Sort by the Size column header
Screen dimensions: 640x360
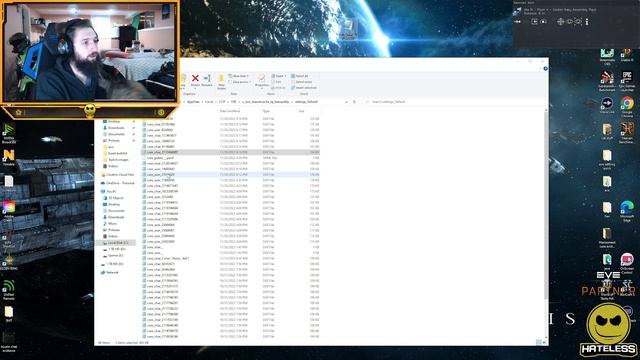pos(302,111)
